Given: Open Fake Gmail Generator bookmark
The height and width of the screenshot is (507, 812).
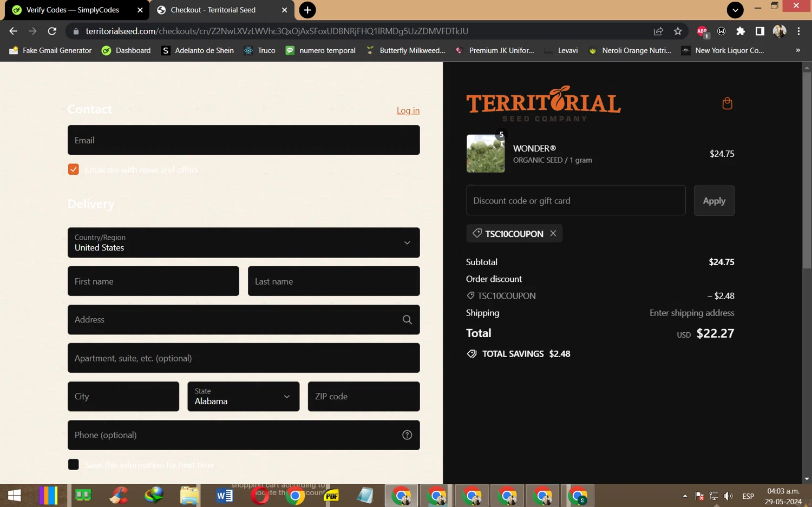Looking at the screenshot, I should click(50, 50).
